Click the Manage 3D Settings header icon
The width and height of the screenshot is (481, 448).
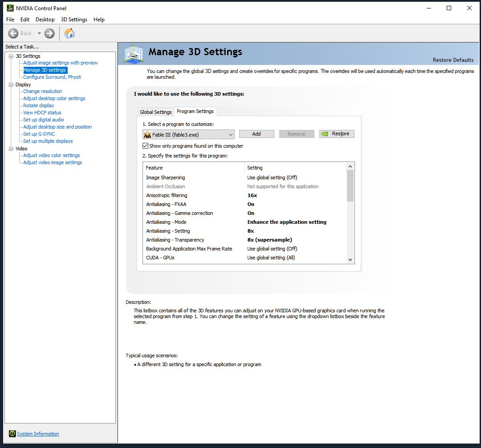pyautogui.click(x=134, y=54)
